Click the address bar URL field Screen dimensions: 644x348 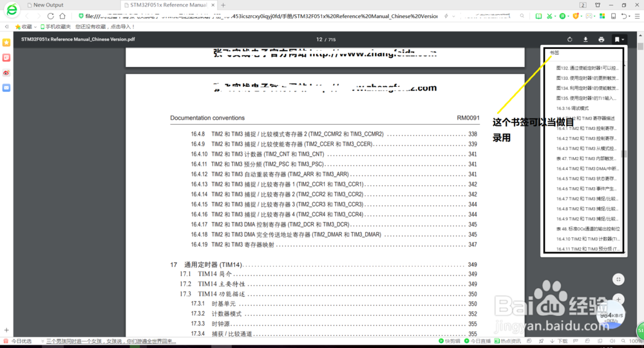point(261,16)
